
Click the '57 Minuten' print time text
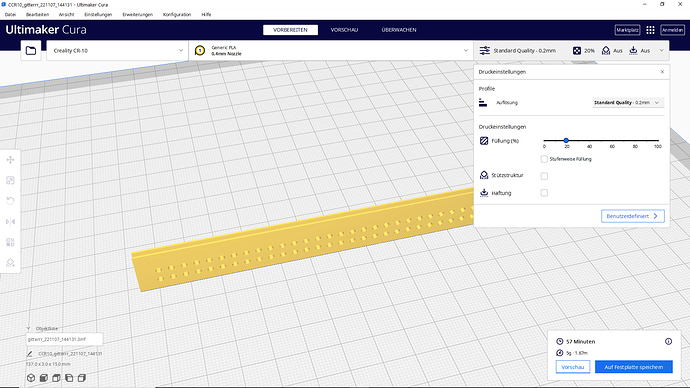click(580, 341)
